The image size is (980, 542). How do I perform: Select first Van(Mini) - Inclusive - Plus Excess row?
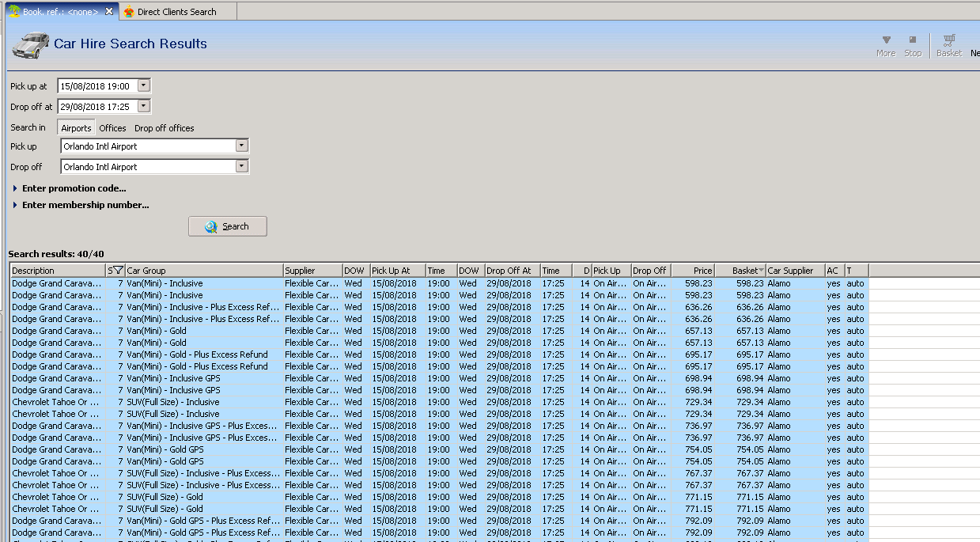(439, 307)
